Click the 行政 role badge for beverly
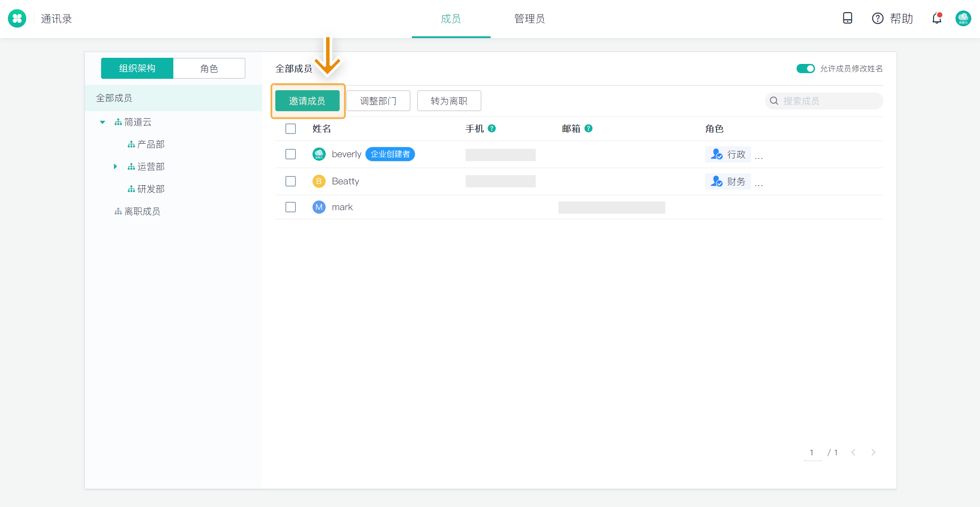 point(728,154)
